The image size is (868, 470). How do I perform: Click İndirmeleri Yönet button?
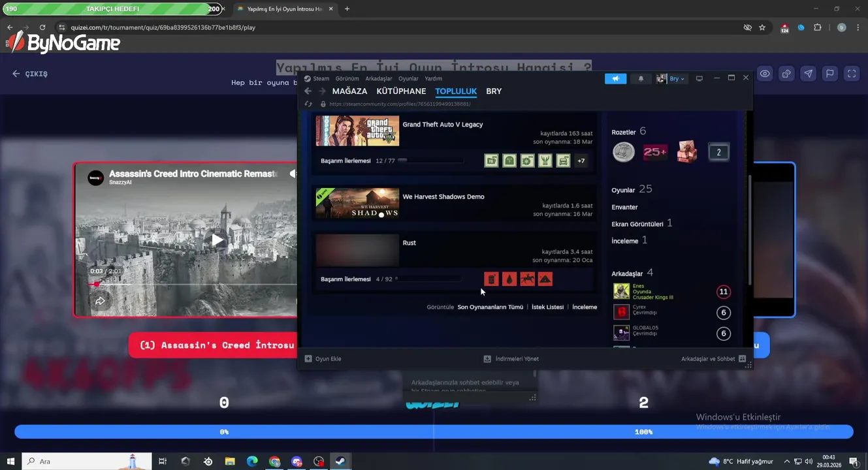click(x=511, y=359)
